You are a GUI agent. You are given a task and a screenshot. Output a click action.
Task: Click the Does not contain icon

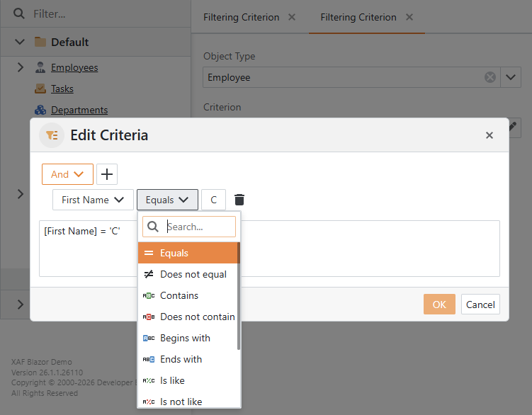[149, 317]
